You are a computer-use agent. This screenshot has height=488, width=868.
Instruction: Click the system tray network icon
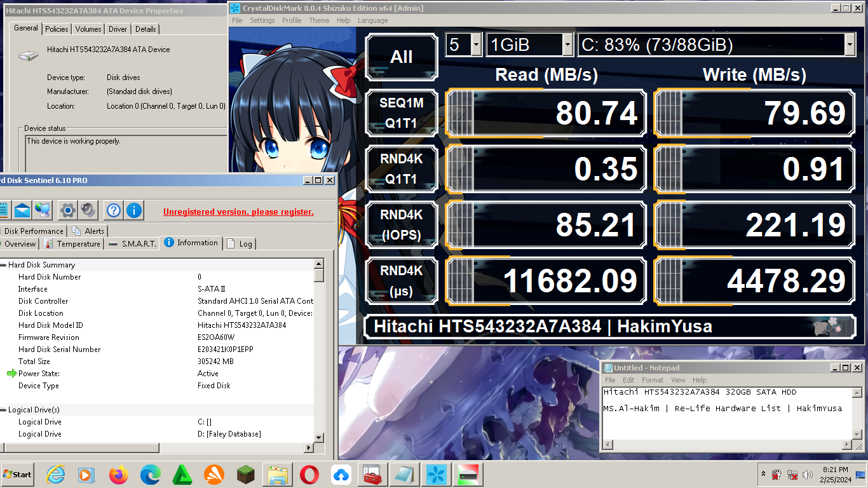click(x=792, y=475)
